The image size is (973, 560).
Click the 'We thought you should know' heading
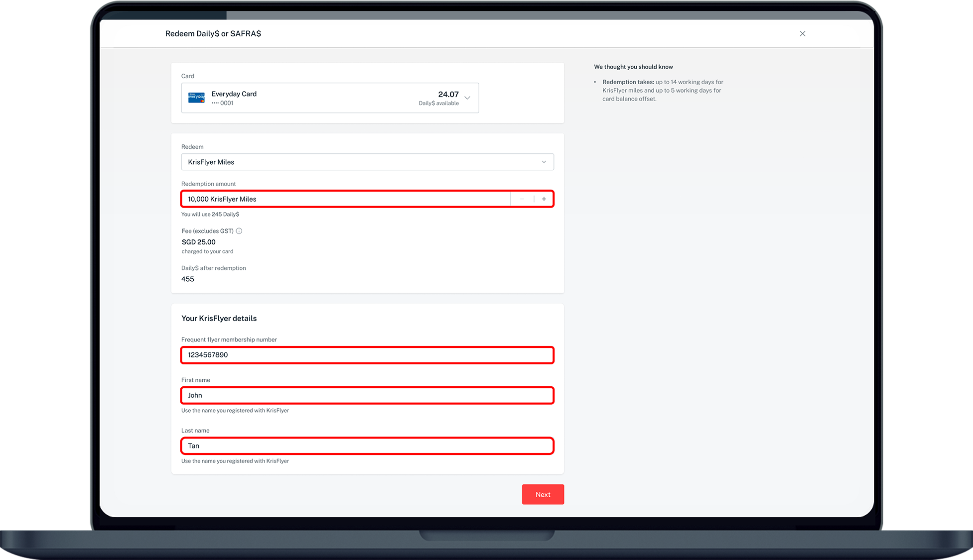[633, 67]
